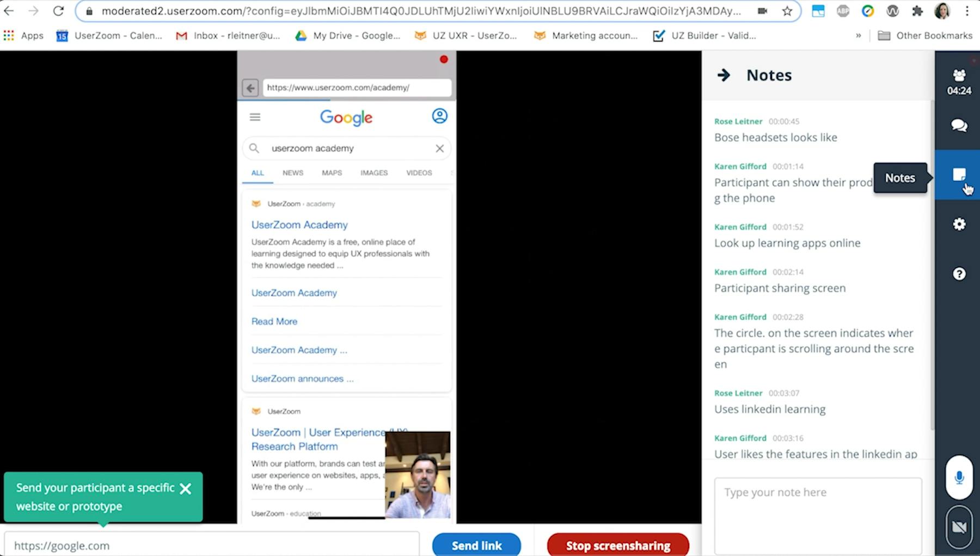Select ALL search tab
The width and height of the screenshot is (980, 556).
(258, 173)
